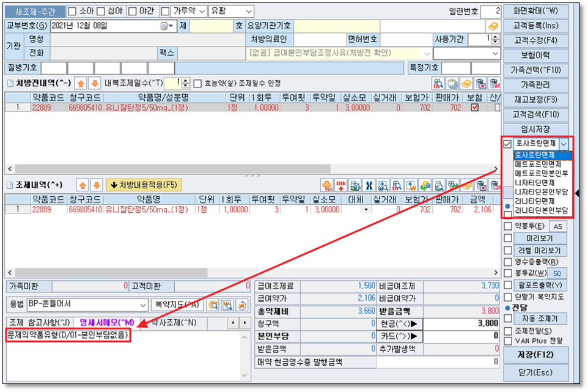Viewport: 588px width, 392px height.
Task: Open the 용법 BP-흔들어서 dropdown
Action: tap(142, 305)
